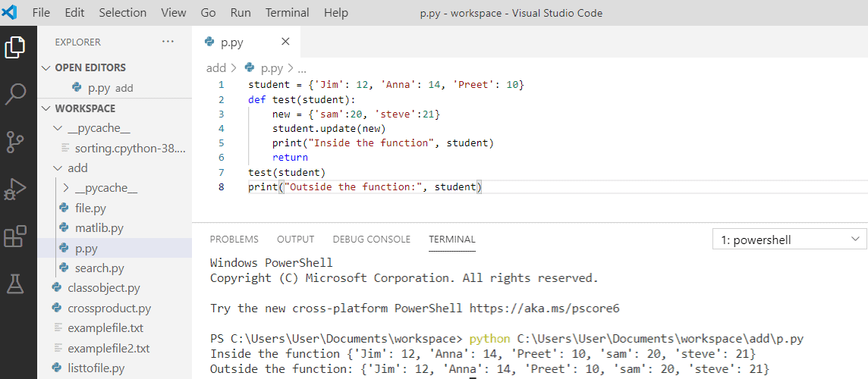Open file.py in explorer
Screen dimensions: 868x379
(x=115, y=208)
